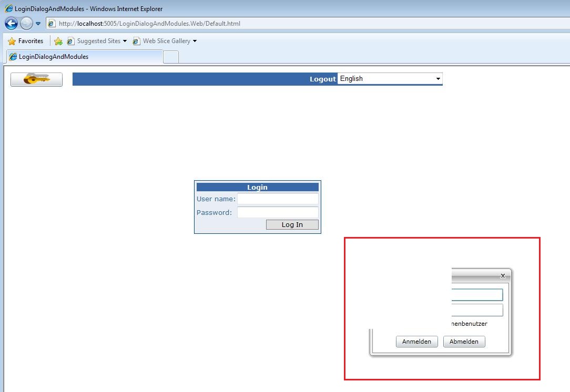Click the Internet Explorer title bar logo
Screen dimensions: 570x392
click(8, 8)
